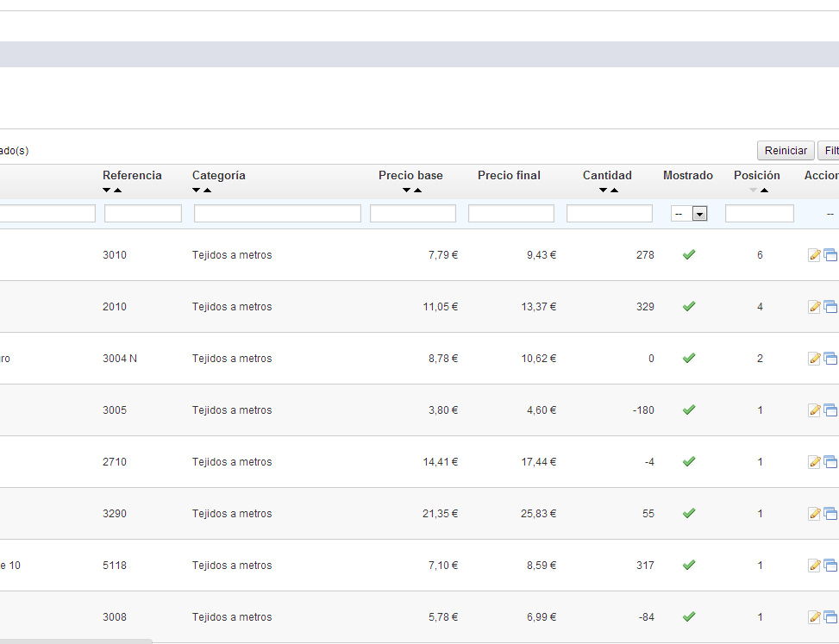Duplicate the product with reference 3005

830,410
